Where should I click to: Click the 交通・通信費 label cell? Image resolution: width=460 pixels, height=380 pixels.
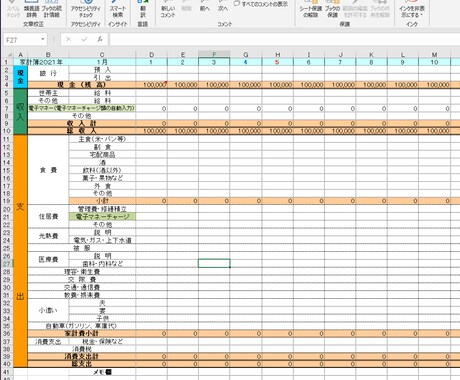click(82, 287)
